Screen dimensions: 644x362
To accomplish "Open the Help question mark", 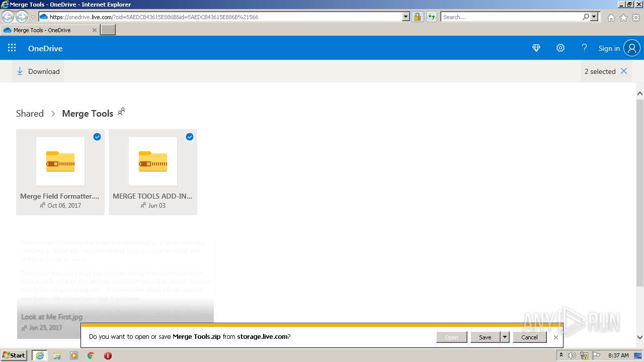I will pyautogui.click(x=584, y=48).
